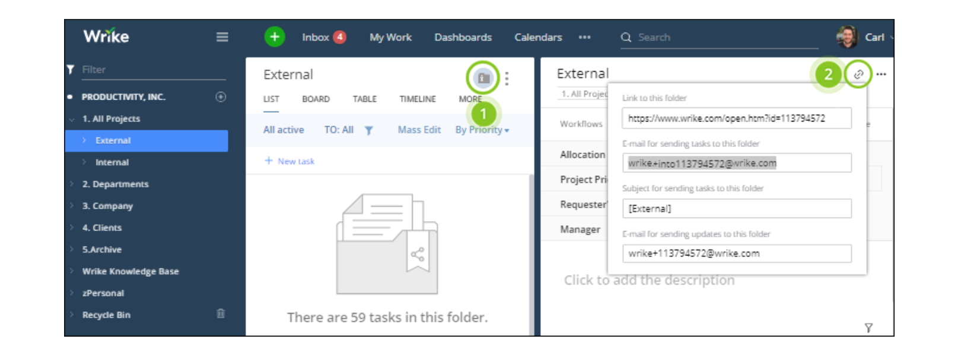Click the Mass Edit button
Viewport: 980px width, 358px height.
[x=419, y=130]
